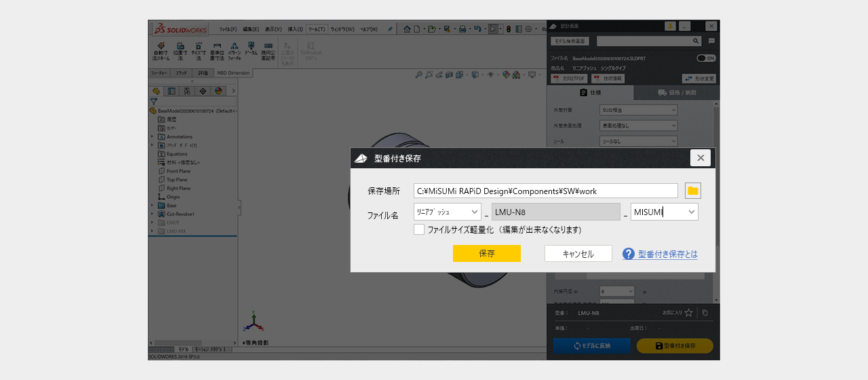Open the リニアブッシュ file name dropdown
The height and width of the screenshot is (380, 868).
coord(448,212)
